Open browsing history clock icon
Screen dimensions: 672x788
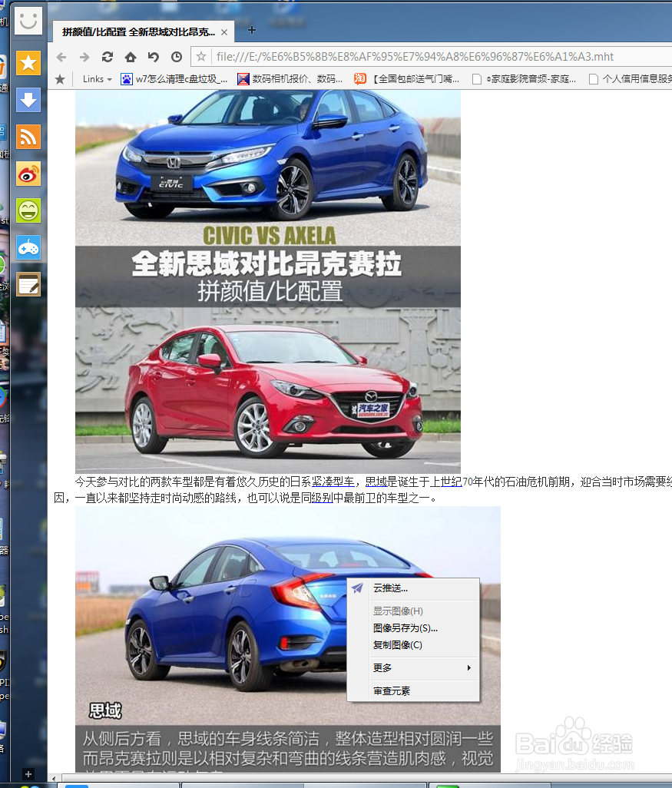(177, 57)
